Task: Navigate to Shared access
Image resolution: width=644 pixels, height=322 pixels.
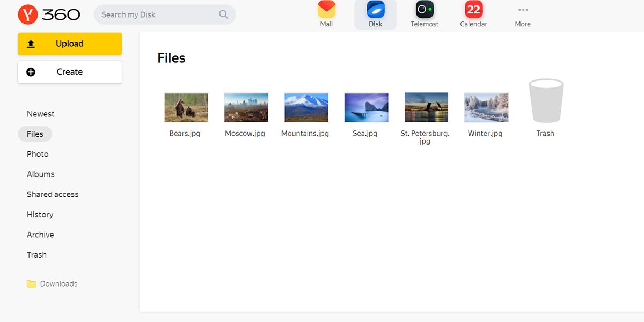Action: [53, 194]
